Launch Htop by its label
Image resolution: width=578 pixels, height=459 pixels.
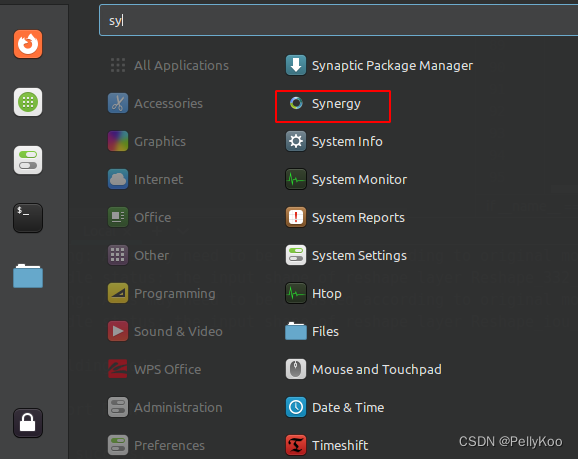(327, 294)
